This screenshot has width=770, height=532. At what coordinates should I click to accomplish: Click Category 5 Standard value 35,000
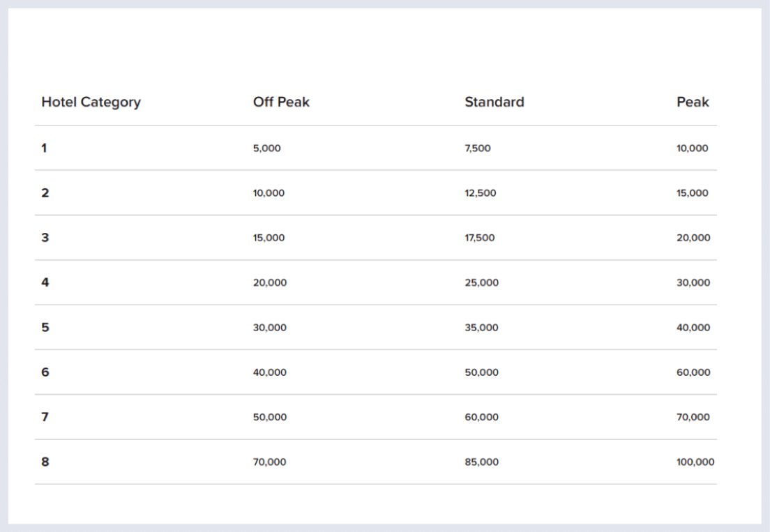click(481, 328)
